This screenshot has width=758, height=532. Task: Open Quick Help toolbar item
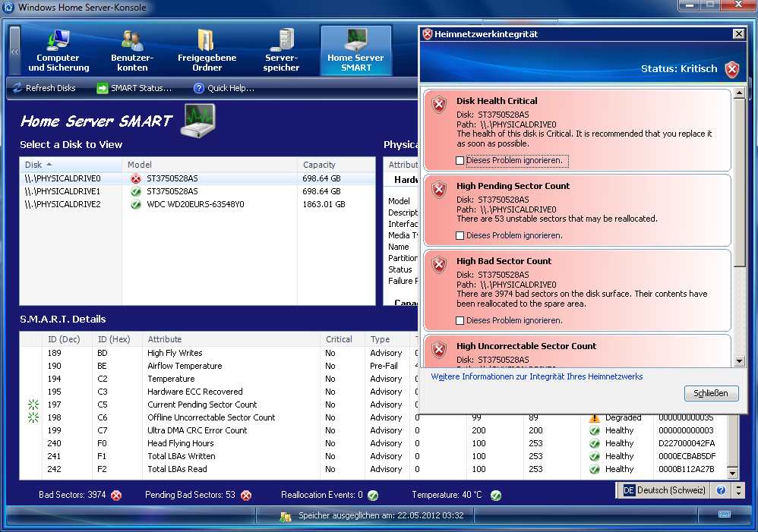pyautogui.click(x=224, y=88)
